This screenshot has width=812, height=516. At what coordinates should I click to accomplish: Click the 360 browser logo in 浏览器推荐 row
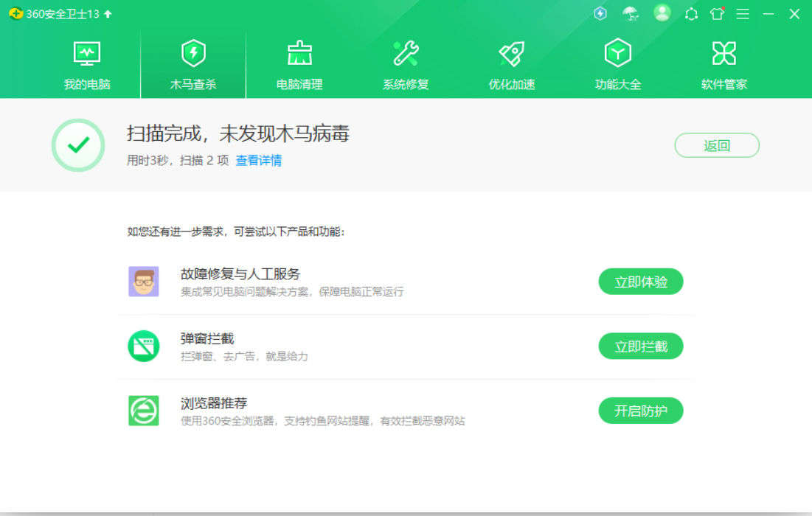[144, 411]
